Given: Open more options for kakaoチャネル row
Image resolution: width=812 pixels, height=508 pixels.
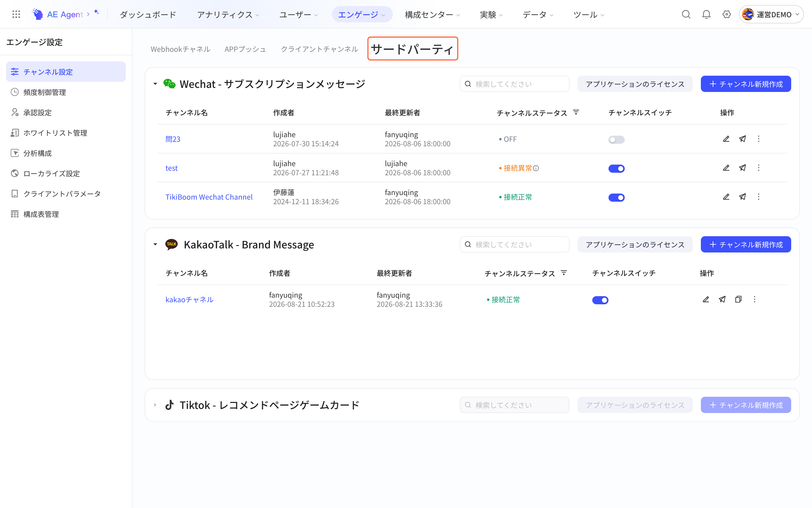Looking at the screenshot, I should tap(755, 299).
